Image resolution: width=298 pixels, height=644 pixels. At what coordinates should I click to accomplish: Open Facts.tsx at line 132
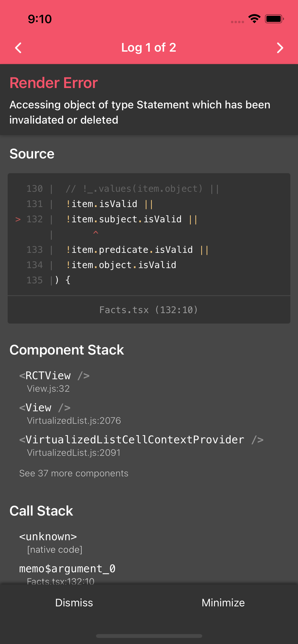pyautogui.click(x=149, y=310)
